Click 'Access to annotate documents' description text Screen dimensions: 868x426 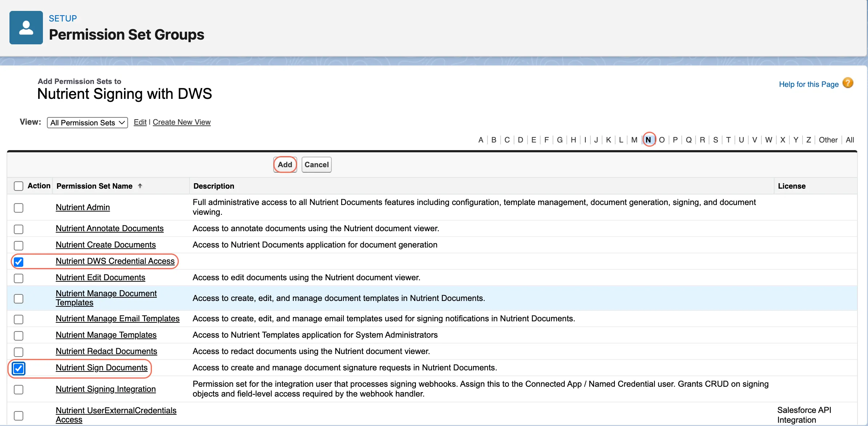316,228
